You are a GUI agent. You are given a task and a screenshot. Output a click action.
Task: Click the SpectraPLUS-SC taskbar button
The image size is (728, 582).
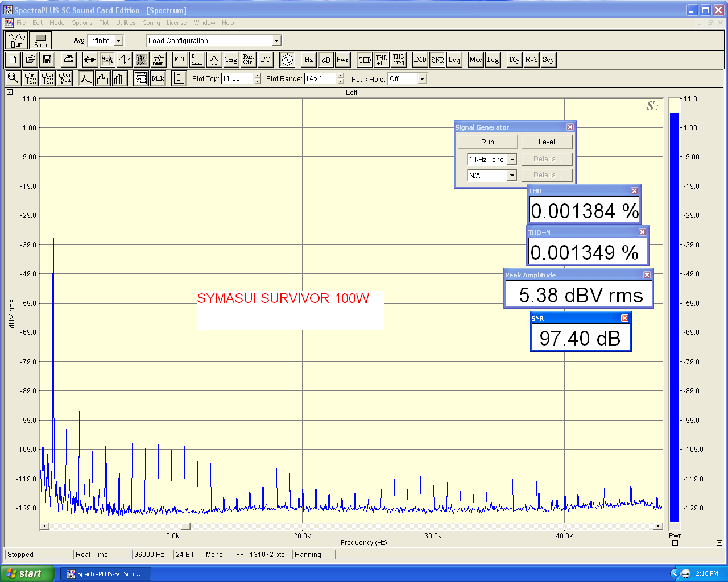tap(106, 574)
